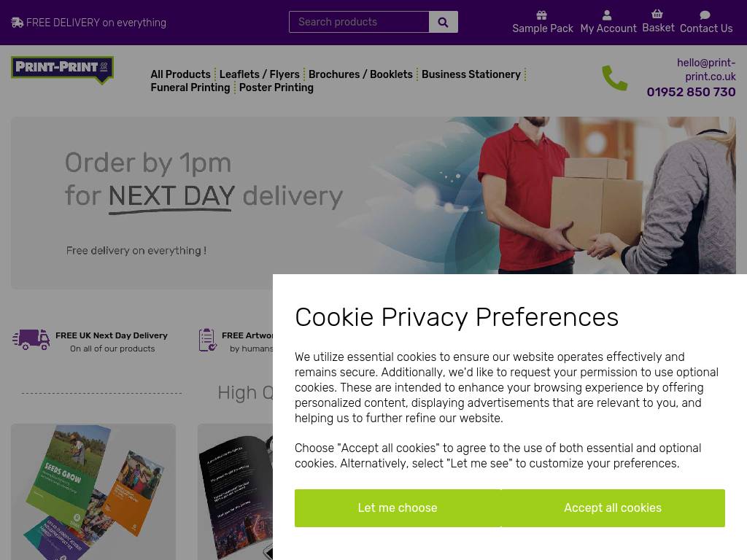Open the Seeds Grow leaflets thumbnail
Image resolution: width=747 pixels, height=560 pixels.
[93, 491]
